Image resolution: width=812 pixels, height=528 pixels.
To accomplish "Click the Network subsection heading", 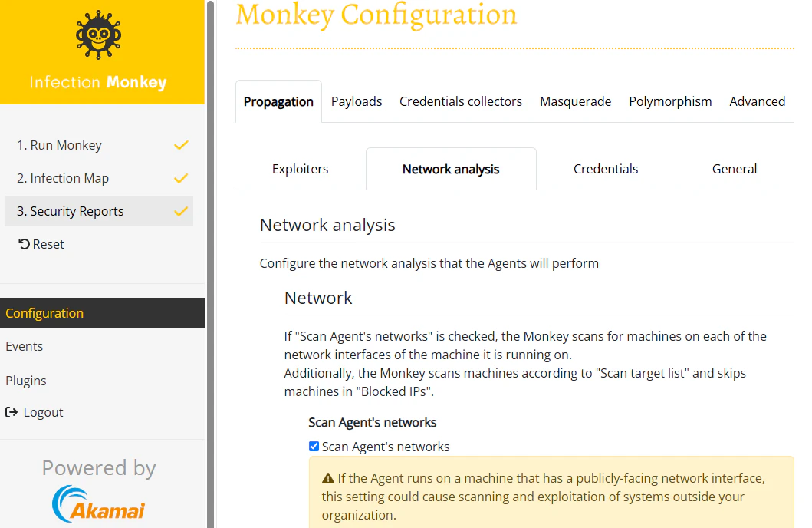I will pyautogui.click(x=318, y=298).
